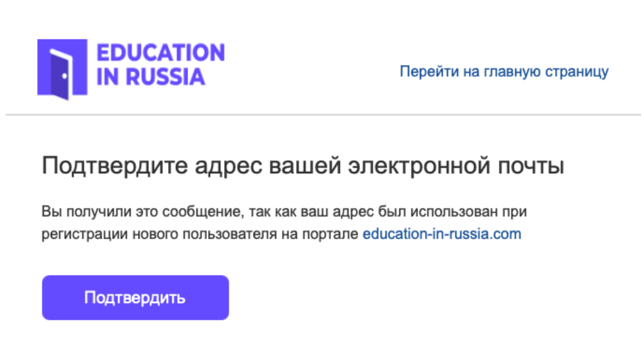This screenshot has width=644, height=363.
Task: Open the education-in-russia.com portal link
Action: 442,234
